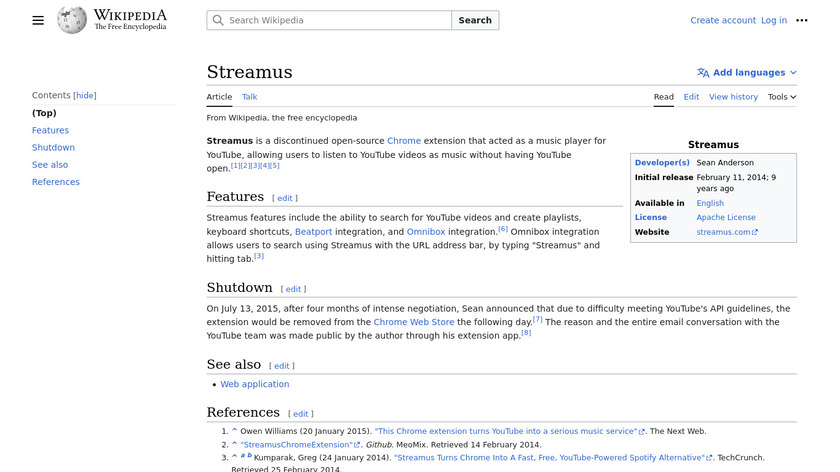Screen dimensions: 840x472
Task: Click external link icon next to streamus.com
Action: (x=755, y=233)
